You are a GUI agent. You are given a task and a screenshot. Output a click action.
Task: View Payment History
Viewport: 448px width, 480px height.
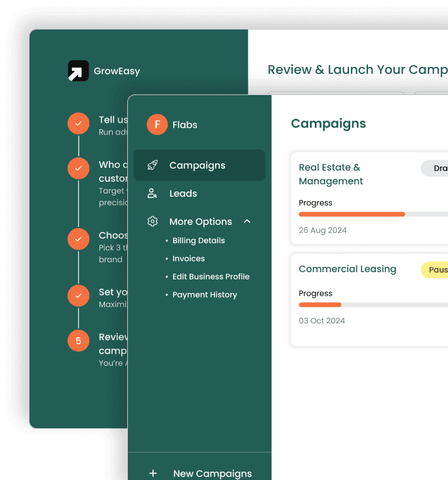pyautogui.click(x=204, y=295)
